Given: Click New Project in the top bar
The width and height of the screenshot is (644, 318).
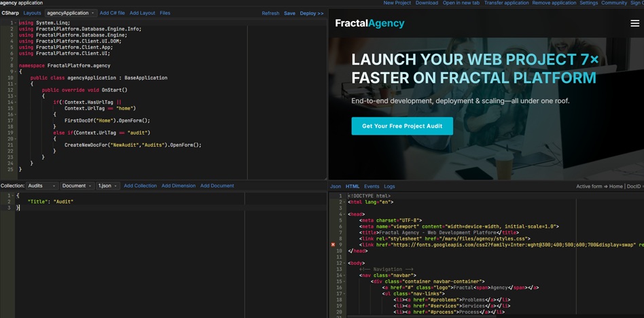Looking at the screenshot, I should [x=397, y=3].
